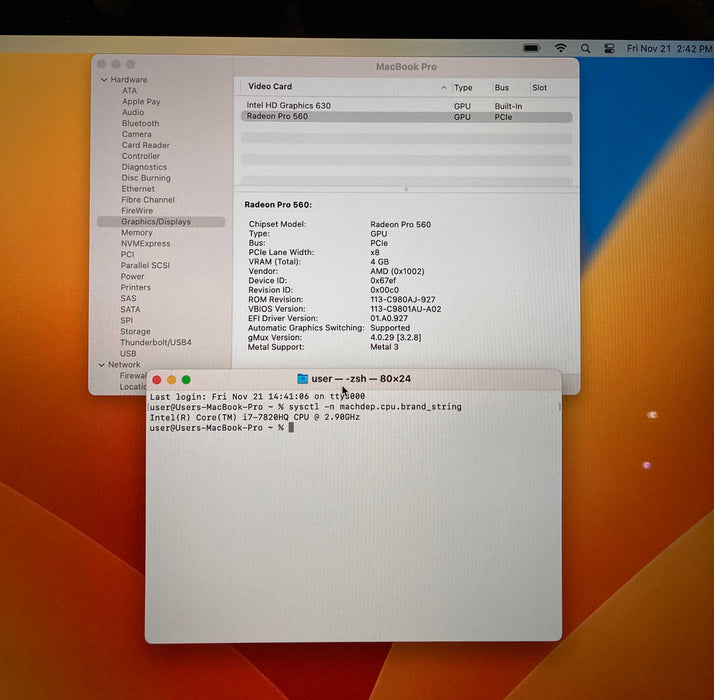The height and width of the screenshot is (700, 714).
Task: Open the date and time clock
Action: (x=669, y=48)
